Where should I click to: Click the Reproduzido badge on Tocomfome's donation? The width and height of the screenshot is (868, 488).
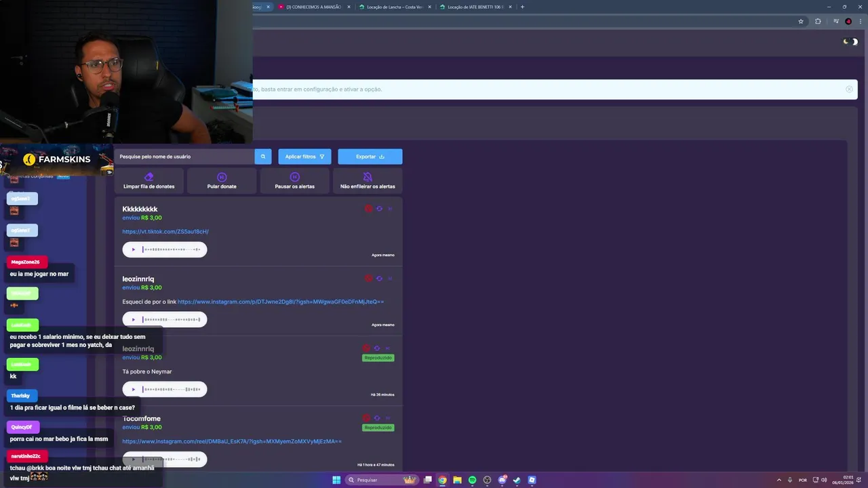pos(378,428)
